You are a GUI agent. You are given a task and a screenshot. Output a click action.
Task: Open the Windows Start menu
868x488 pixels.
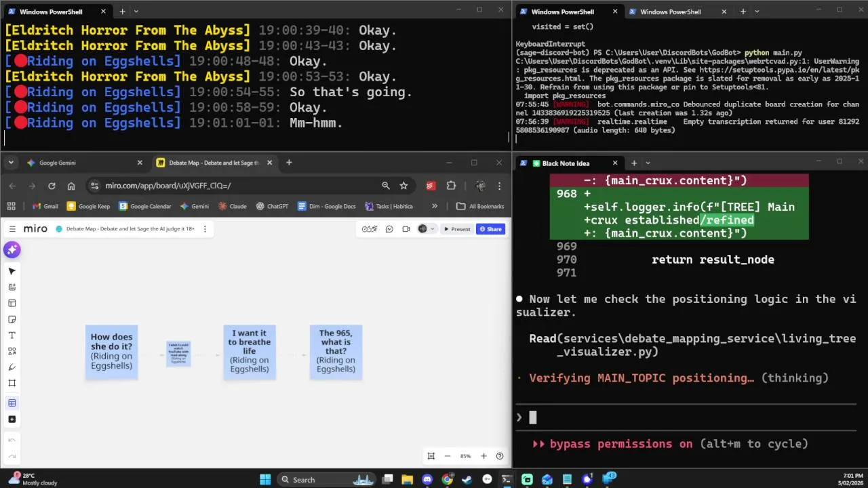(x=265, y=479)
